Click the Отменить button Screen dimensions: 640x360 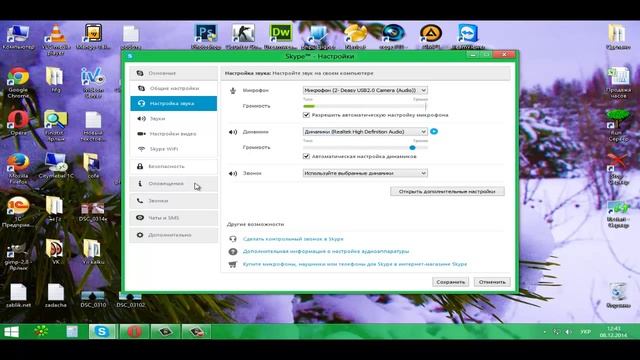492,282
